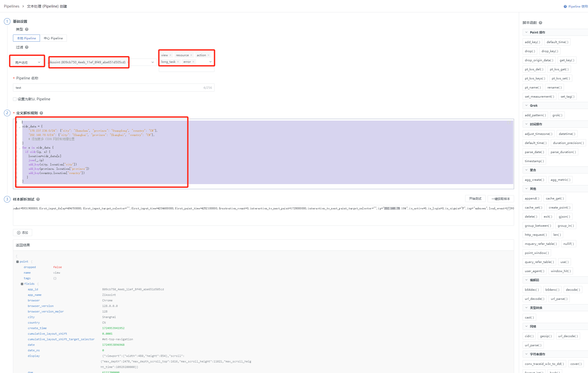Collapse the Point 操作 function group

click(527, 32)
